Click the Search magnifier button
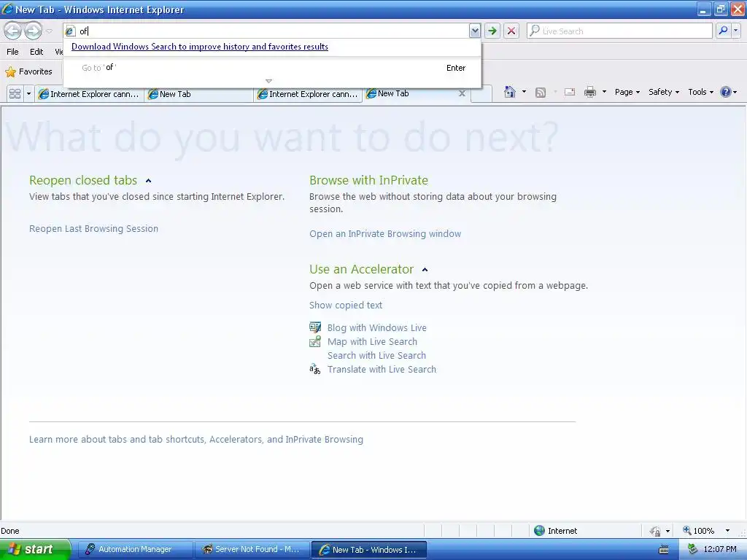This screenshot has height=560, width=747. 723,31
